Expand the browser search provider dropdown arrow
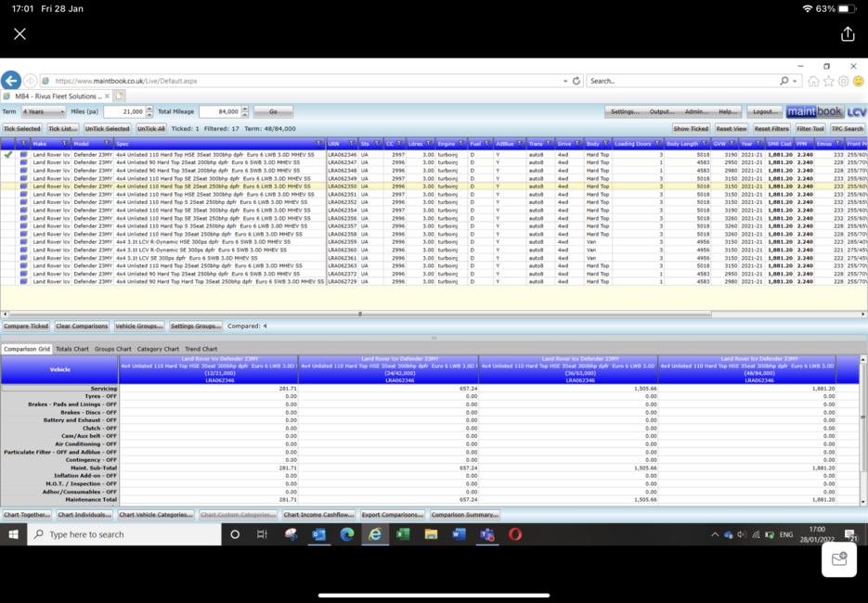 [795, 81]
